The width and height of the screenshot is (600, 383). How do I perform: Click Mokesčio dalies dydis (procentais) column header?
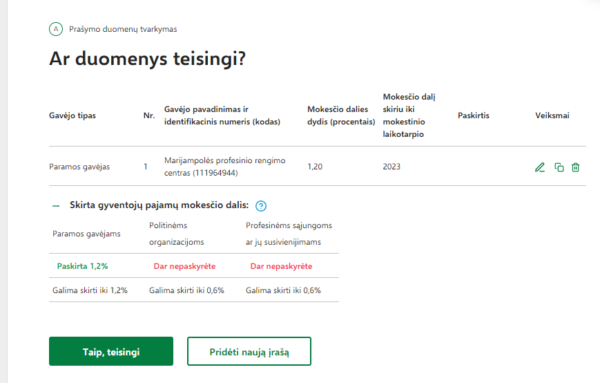(341, 116)
